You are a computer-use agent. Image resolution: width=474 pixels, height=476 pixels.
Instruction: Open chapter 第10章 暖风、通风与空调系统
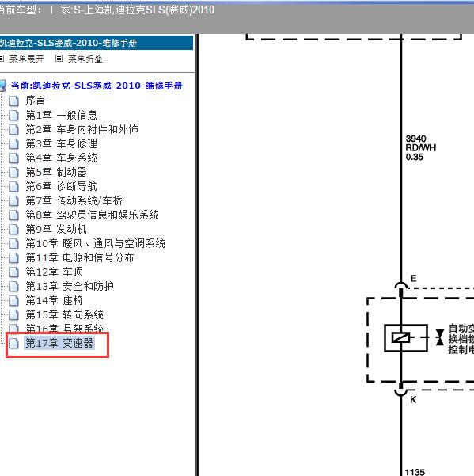(x=95, y=243)
